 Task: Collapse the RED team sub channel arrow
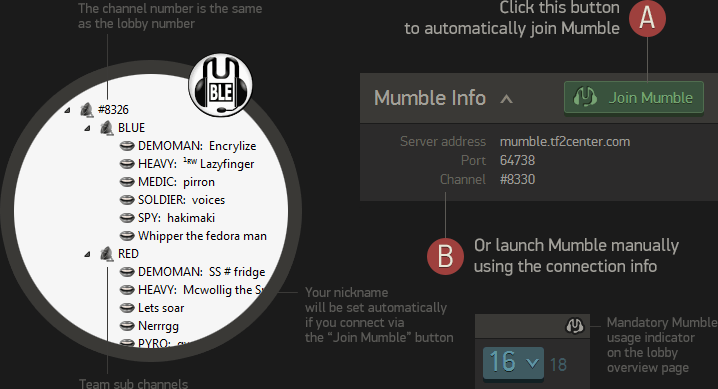(x=87, y=254)
